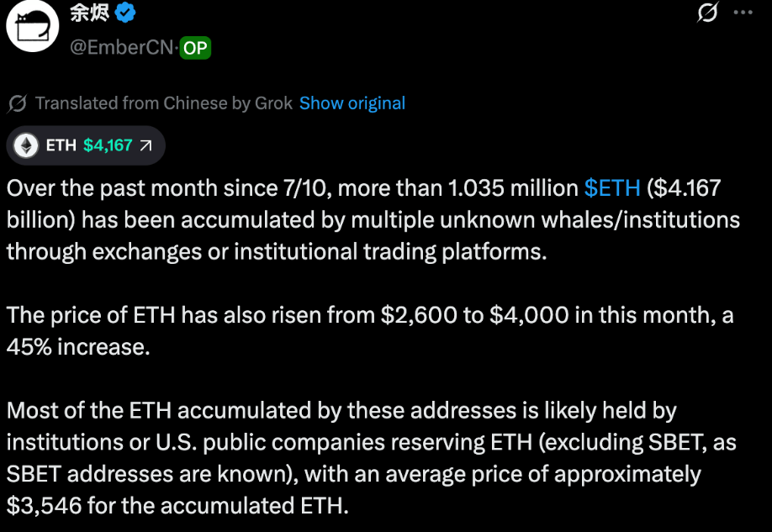This screenshot has width=772, height=532.
Task: Click the paragraph about SBET addresses
Action: pos(372,458)
